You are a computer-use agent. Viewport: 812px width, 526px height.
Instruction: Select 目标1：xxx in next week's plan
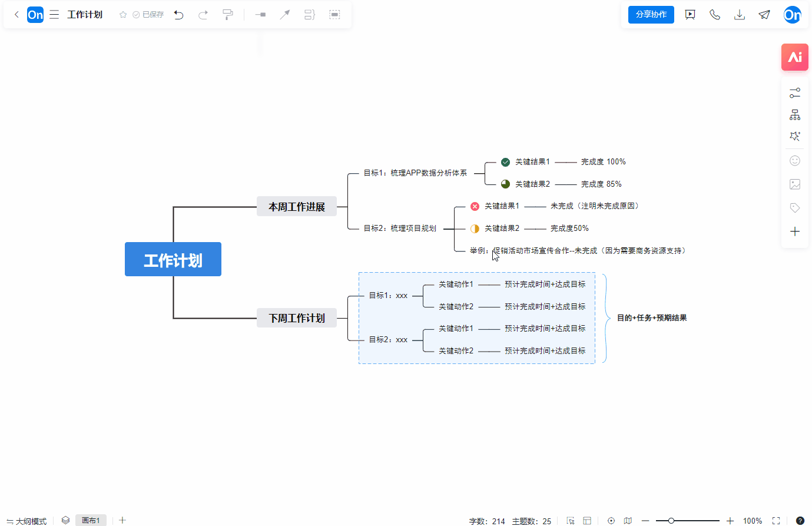388,296
